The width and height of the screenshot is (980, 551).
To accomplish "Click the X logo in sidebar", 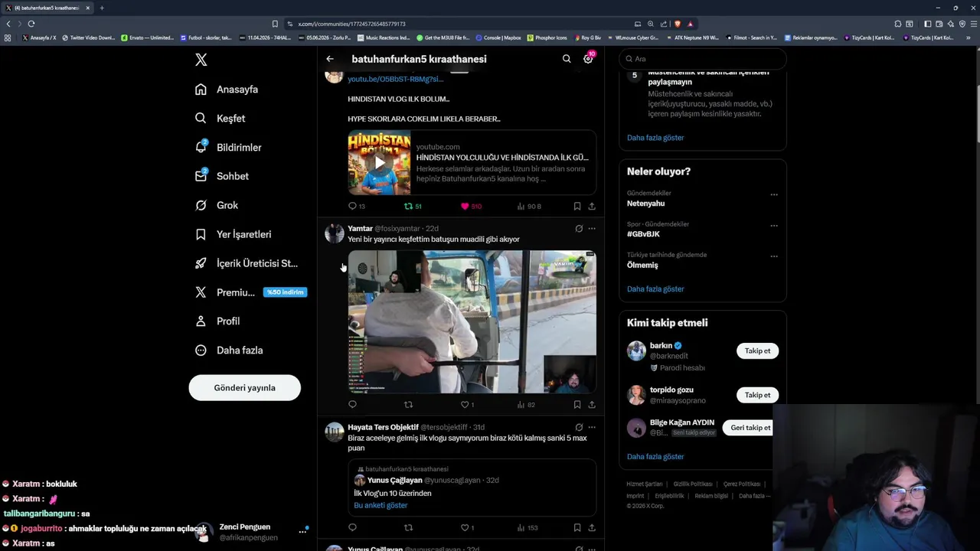I will tap(201, 60).
